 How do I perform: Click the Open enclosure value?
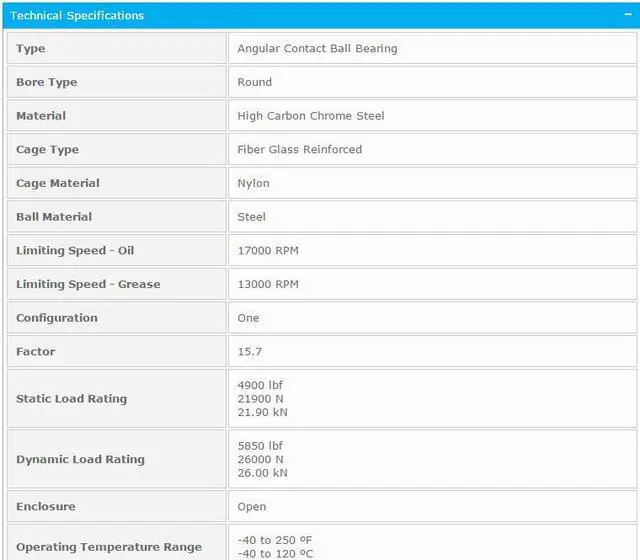click(x=252, y=507)
